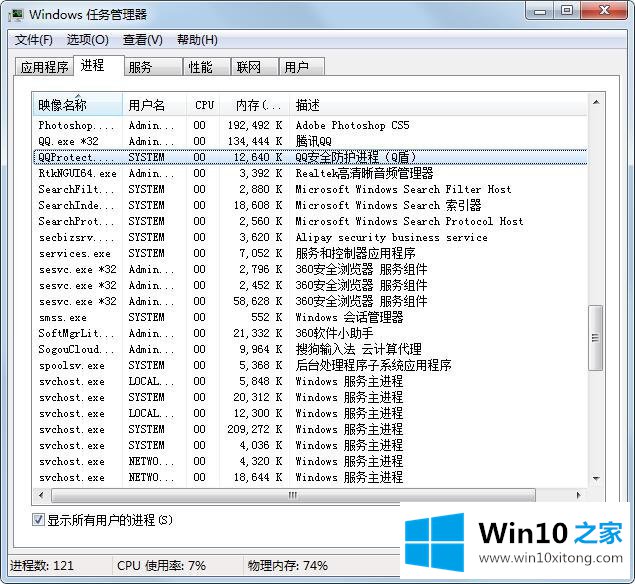Image resolution: width=635 pixels, height=584 pixels.
Task: Select the SogouCloud process row
Action: pos(310,349)
